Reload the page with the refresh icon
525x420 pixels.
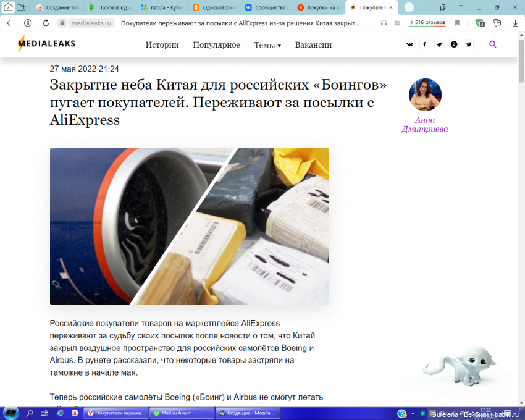pos(44,23)
